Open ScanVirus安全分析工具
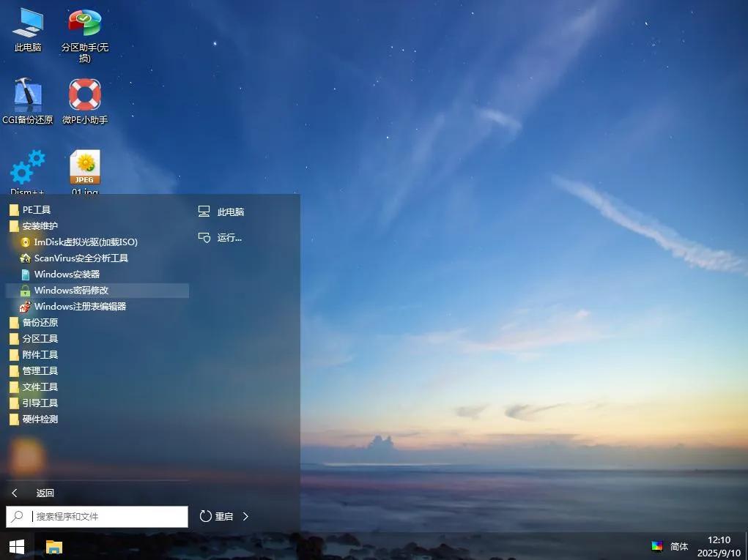Screen dimensions: 748x560 [81, 258]
